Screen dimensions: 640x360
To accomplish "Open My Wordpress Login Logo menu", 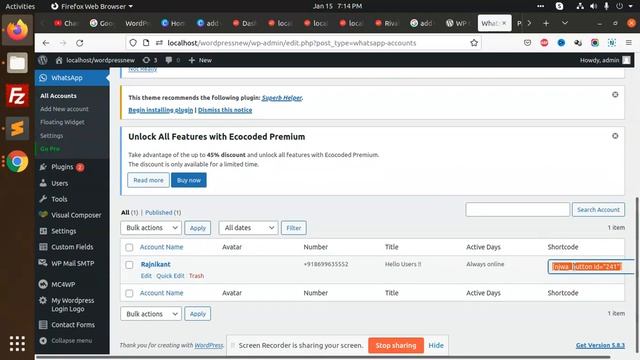I will 72,304.
